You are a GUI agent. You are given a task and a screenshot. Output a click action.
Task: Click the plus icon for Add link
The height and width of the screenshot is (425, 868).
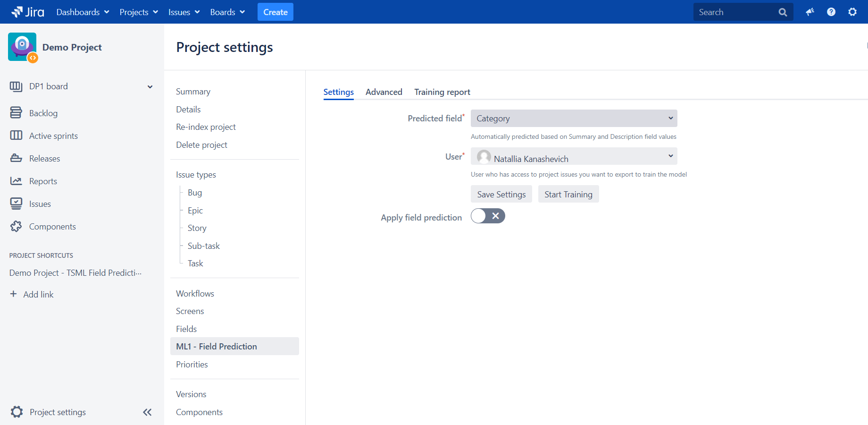click(13, 294)
